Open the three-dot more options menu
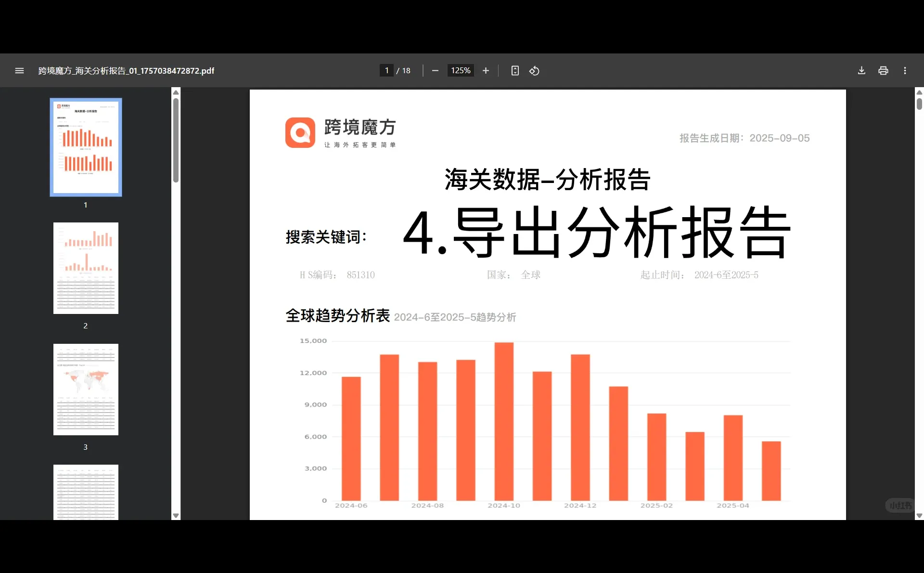Image resolution: width=924 pixels, height=573 pixels. tap(905, 70)
